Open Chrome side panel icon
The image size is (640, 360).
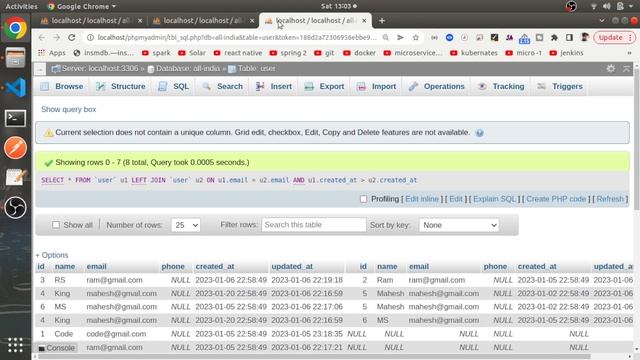point(569,38)
